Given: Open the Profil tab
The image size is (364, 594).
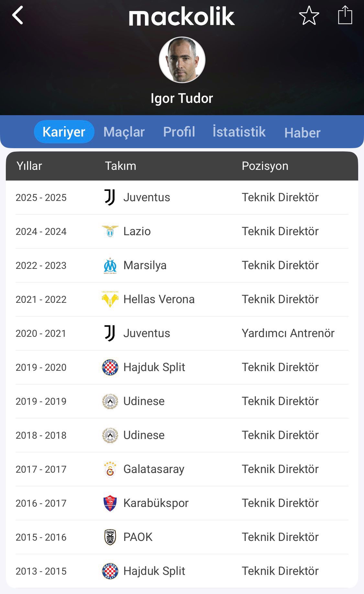Looking at the screenshot, I should pos(179,132).
